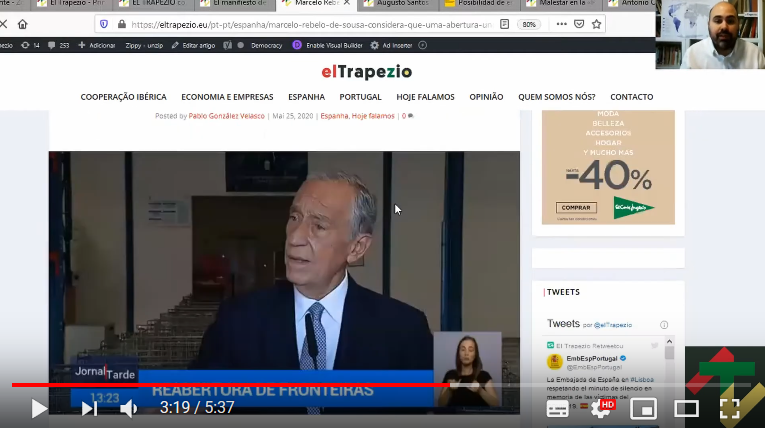Open QUEM SOMOS NÓS? page
This screenshot has width=765, height=428.
pyautogui.click(x=557, y=97)
